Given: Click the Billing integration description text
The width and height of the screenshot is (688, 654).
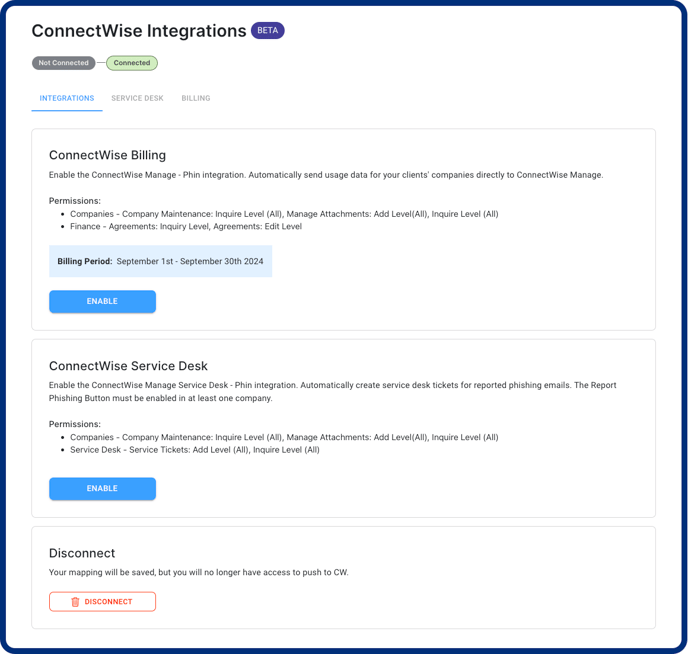Looking at the screenshot, I should 326,175.
